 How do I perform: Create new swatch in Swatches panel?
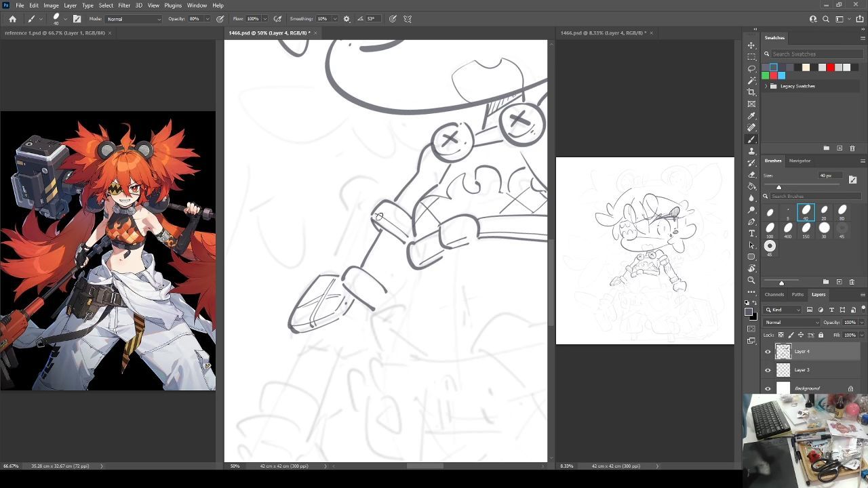point(840,148)
